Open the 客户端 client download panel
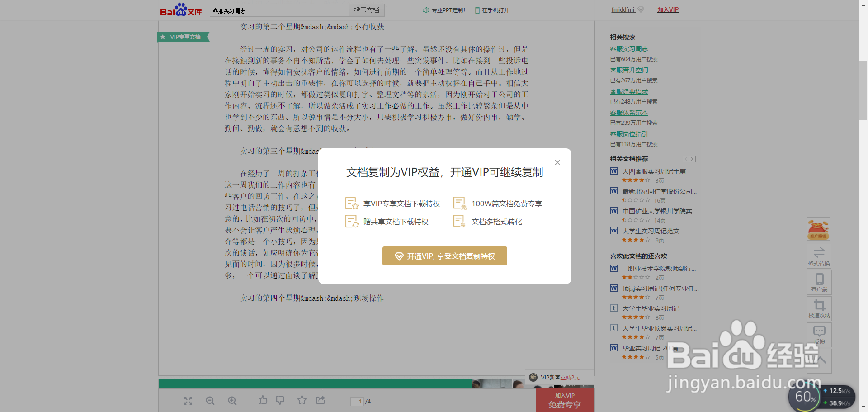The width and height of the screenshot is (868, 412). (819, 282)
